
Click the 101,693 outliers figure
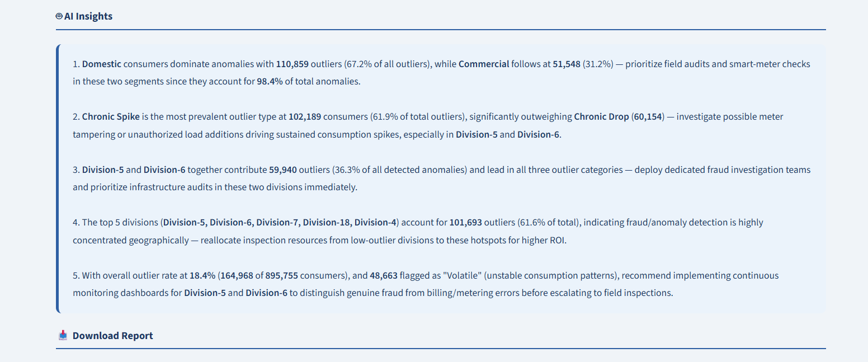click(x=466, y=222)
